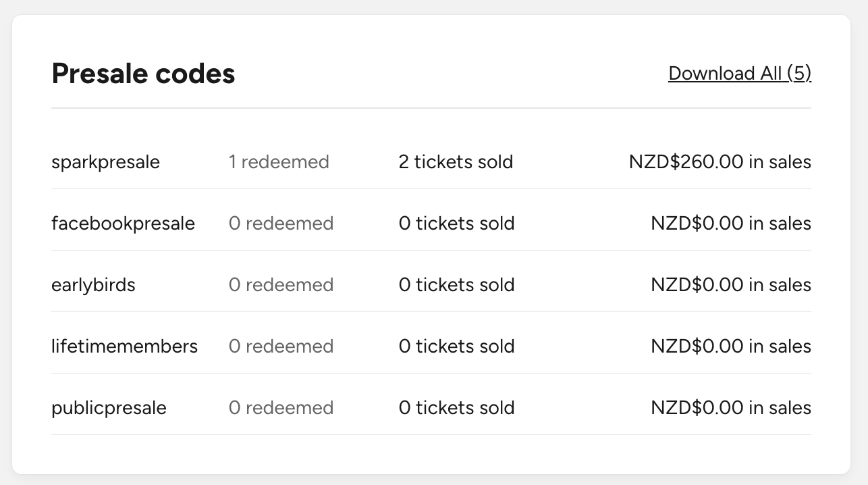Click earlybirds' 0 redeemed count
This screenshot has height=485, width=868.
(x=281, y=285)
